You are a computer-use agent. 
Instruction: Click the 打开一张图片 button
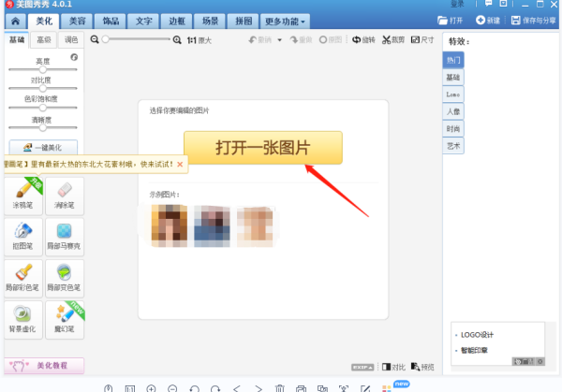pos(263,148)
